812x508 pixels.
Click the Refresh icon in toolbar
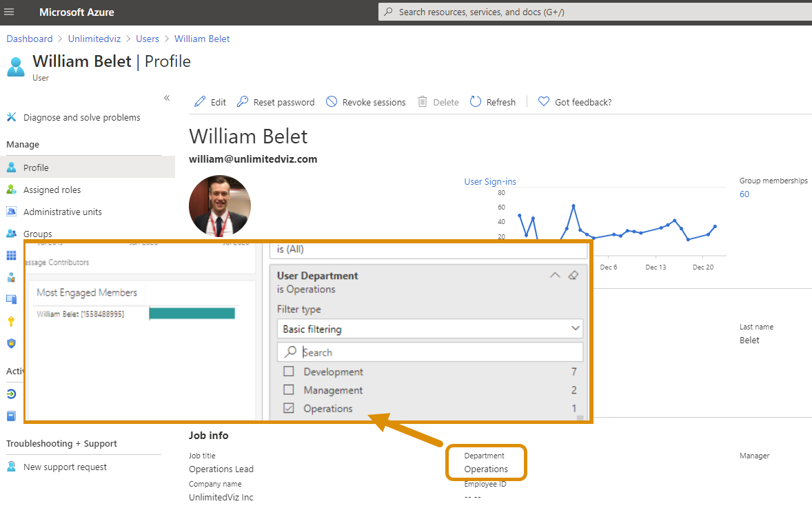pyautogui.click(x=476, y=102)
